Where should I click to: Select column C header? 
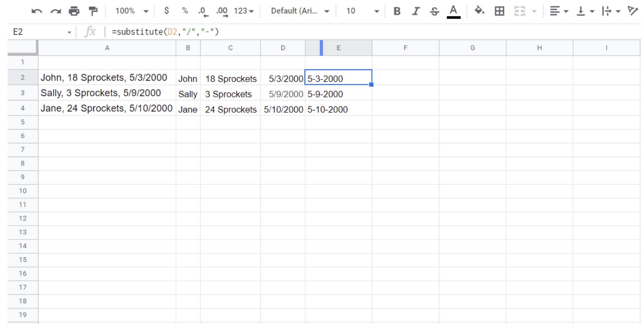coord(230,48)
